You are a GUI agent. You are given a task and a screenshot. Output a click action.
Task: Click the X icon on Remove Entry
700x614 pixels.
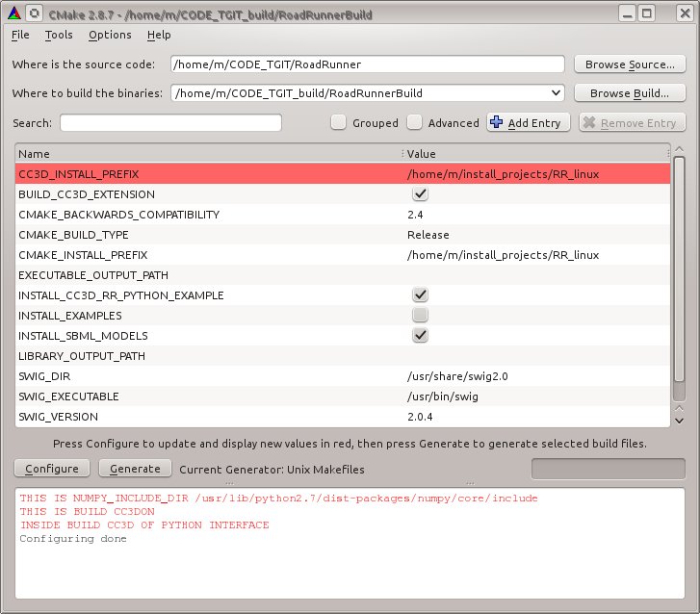click(589, 122)
